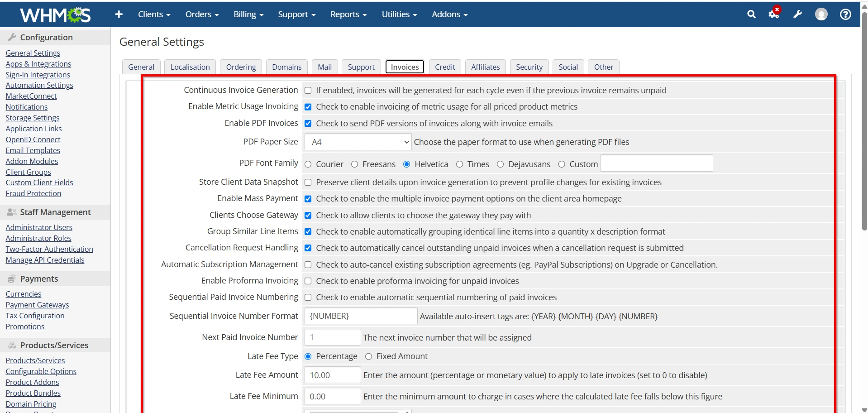This screenshot has height=413, width=868.
Task: Uncheck Enable Mass Payment
Action: point(308,199)
